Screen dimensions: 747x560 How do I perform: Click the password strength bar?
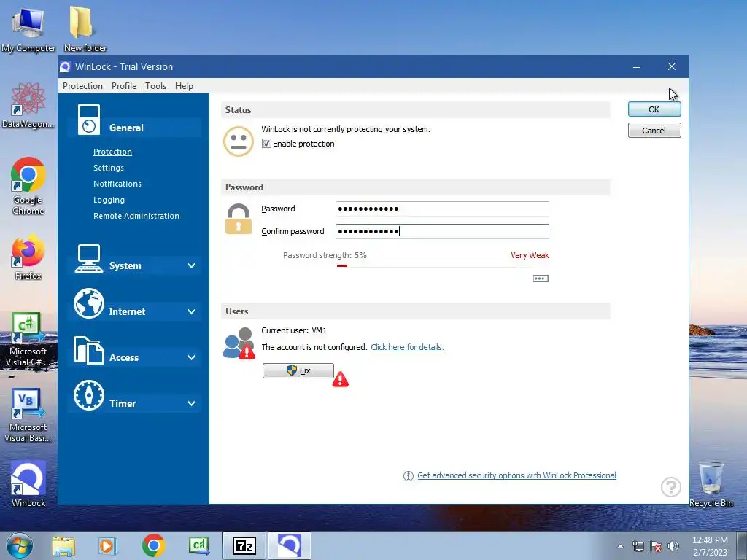(443, 265)
